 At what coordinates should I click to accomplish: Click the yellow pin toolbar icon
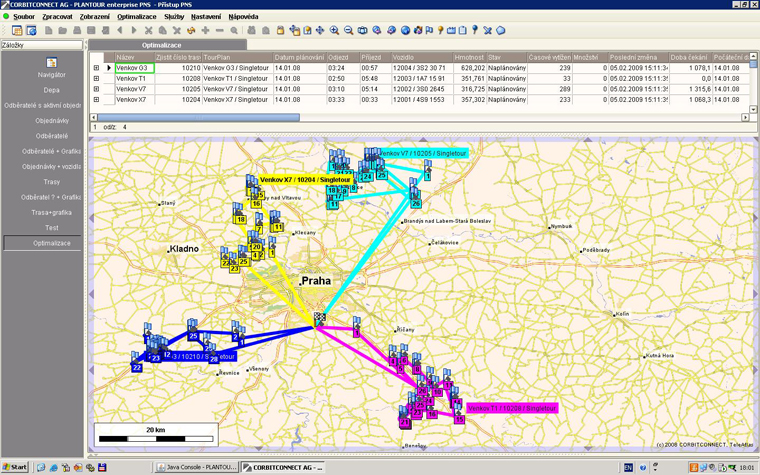point(441,31)
